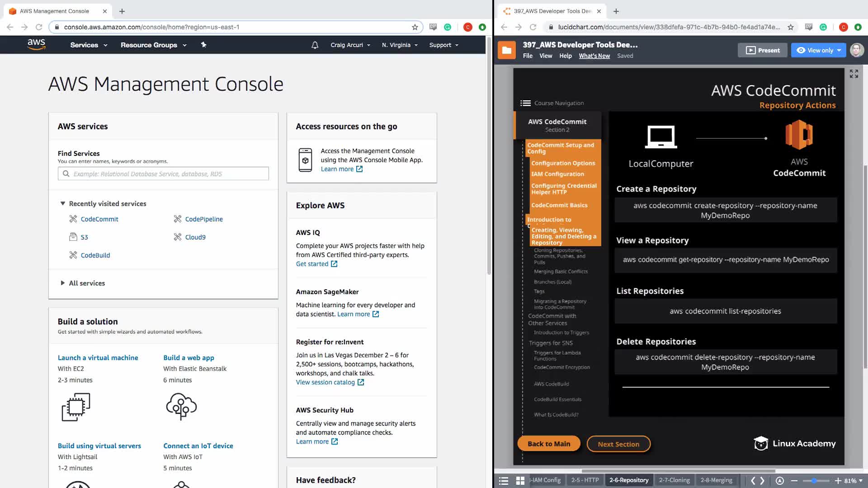Click the pin shortcut icon in AWS navbar
This screenshot has width=868, height=488.
[203, 45]
